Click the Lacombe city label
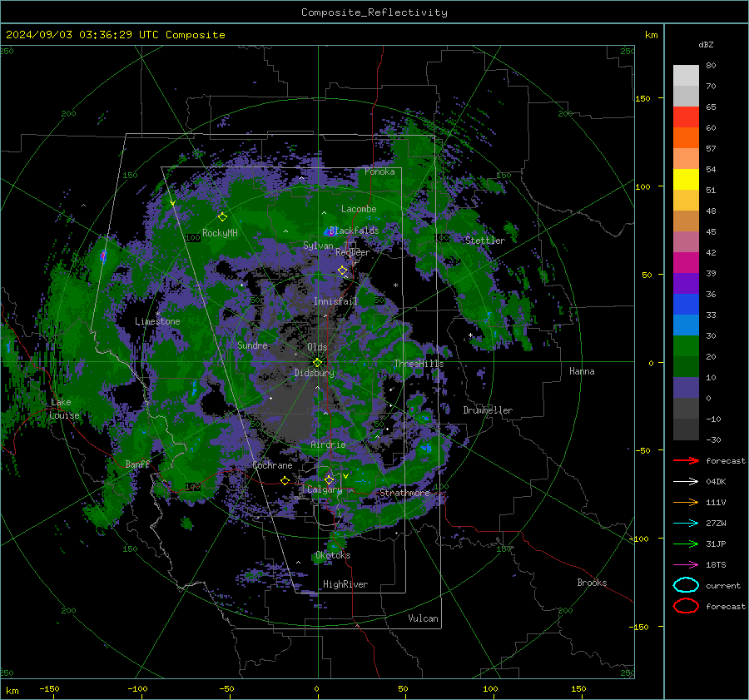 point(359,209)
